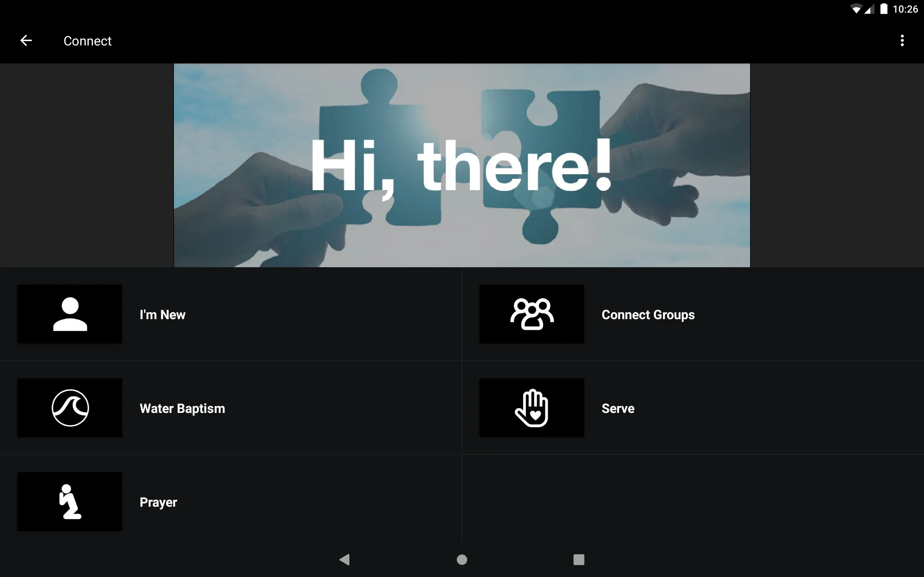Click the I'm New profile icon
The width and height of the screenshot is (924, 577).
tap(70, 314)
